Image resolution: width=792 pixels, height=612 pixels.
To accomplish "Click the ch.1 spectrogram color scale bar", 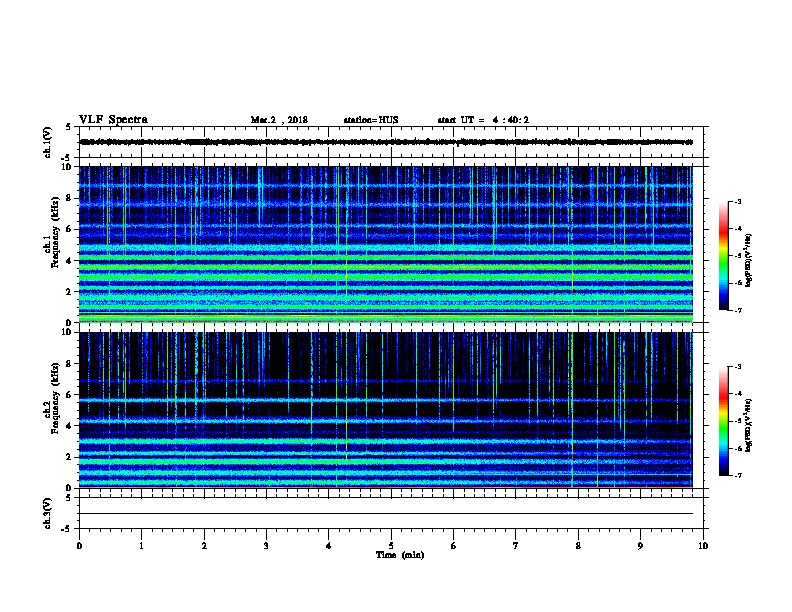I will click(723, 256).
